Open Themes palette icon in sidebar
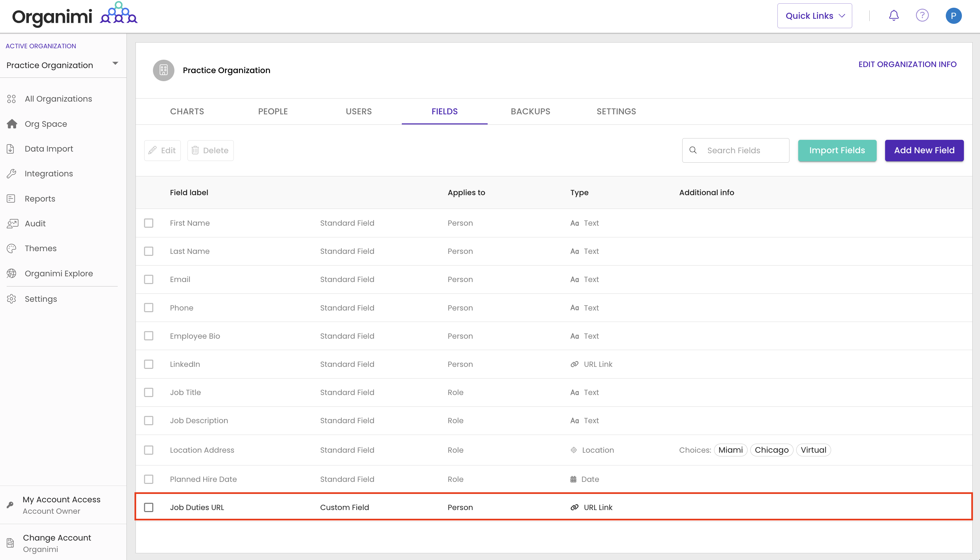This screenshot has width=980, height=560. [x=11, y=248]
